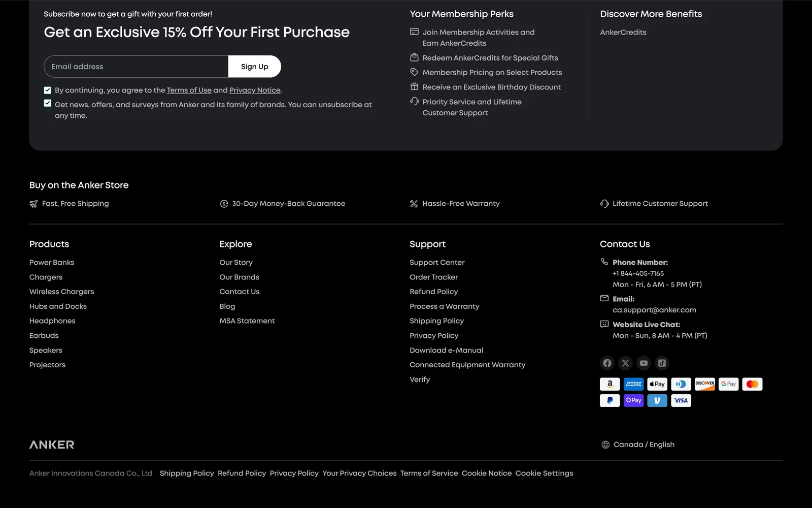Click the Amazon Pay payment icon
The width and height of the screenshot is (812, 508).
[610, 384]
